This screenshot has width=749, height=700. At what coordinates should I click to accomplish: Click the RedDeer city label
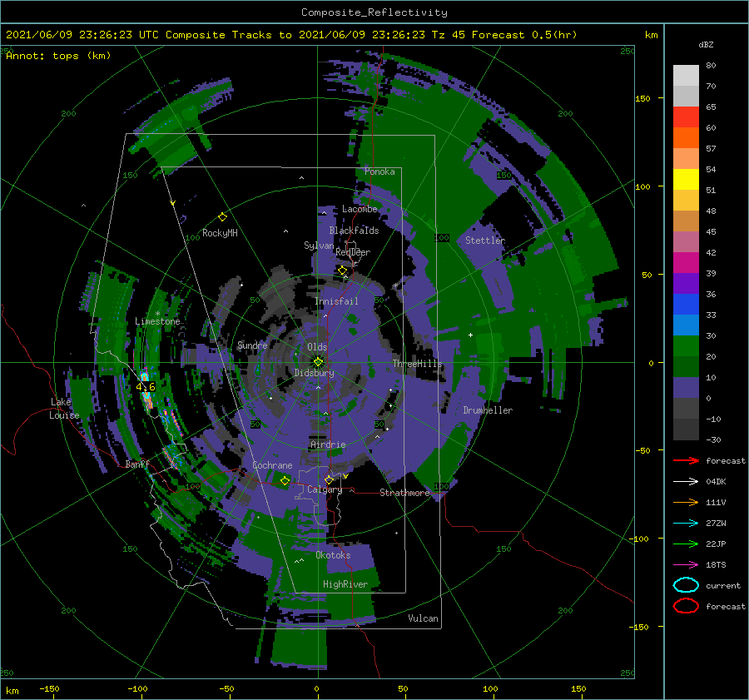click(353, 252)
